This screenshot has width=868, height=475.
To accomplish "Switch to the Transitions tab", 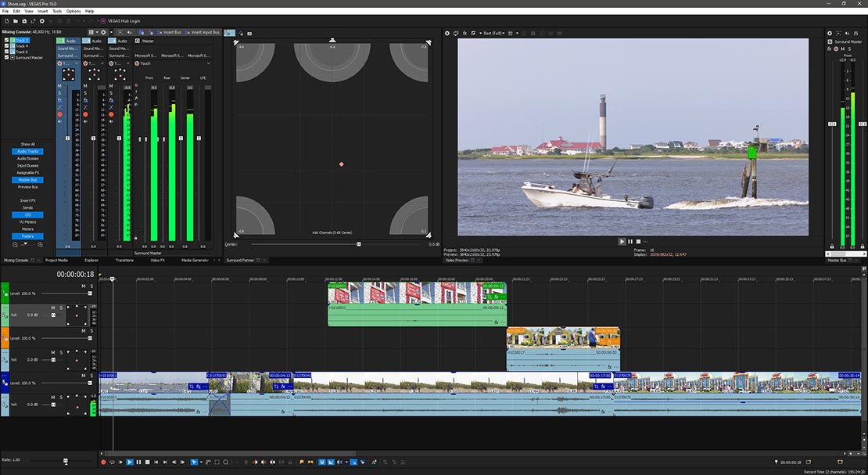I will pos(124,260).
